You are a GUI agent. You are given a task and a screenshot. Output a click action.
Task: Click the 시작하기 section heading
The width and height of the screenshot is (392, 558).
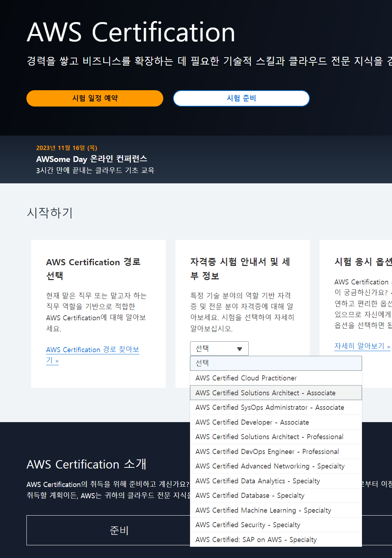coord(50,213)
